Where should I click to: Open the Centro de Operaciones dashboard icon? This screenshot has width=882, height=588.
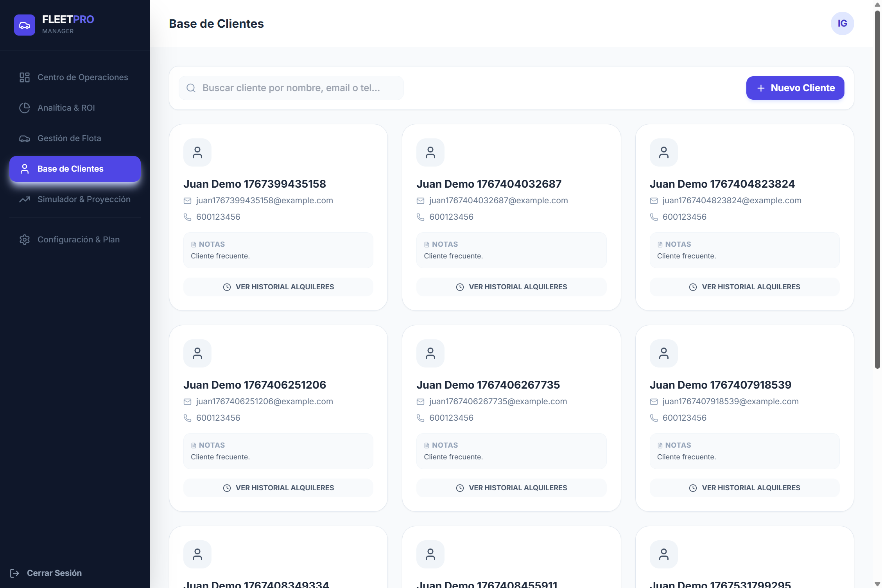tap(24, 77)
